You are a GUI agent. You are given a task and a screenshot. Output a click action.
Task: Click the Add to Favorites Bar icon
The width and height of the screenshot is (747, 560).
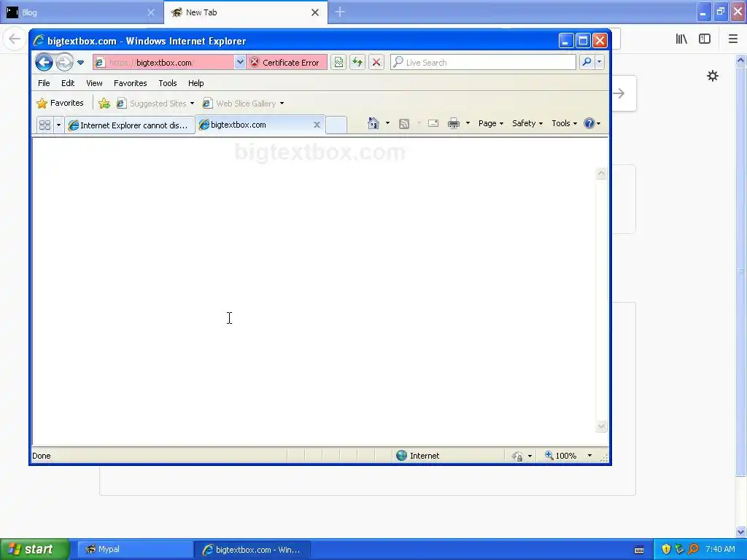coord(104,104)
